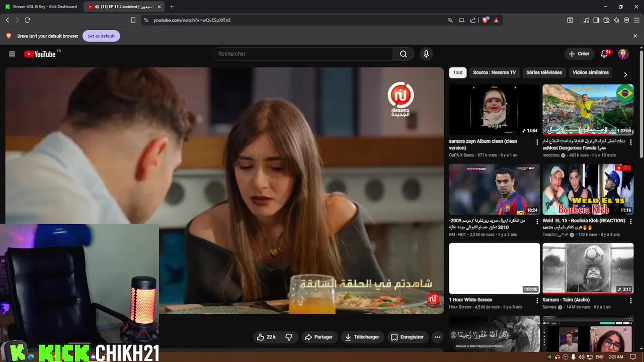The height and width of the screenshot is (362, 644).
Task: Select the Vidéos similaires chip
Action: coord(591,72)
